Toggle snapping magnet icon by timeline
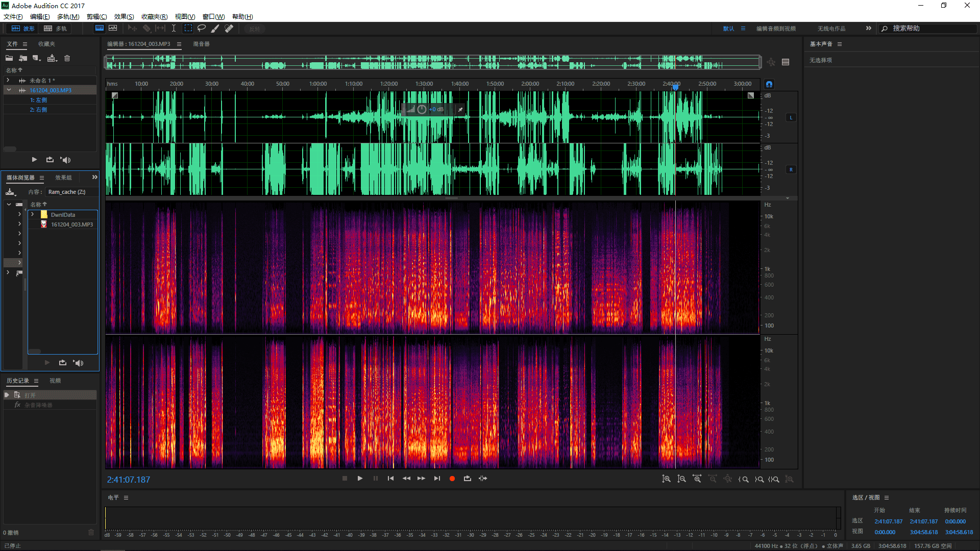 click(769, 84)
